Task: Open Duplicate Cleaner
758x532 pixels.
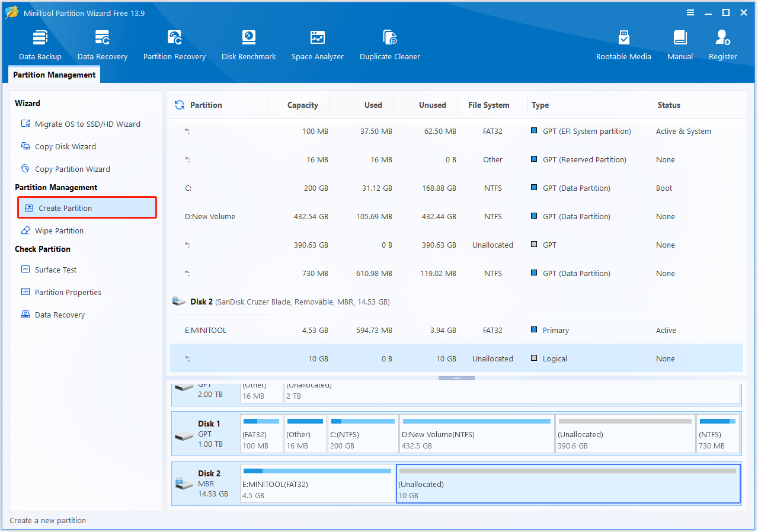Action: click(390, 45)
